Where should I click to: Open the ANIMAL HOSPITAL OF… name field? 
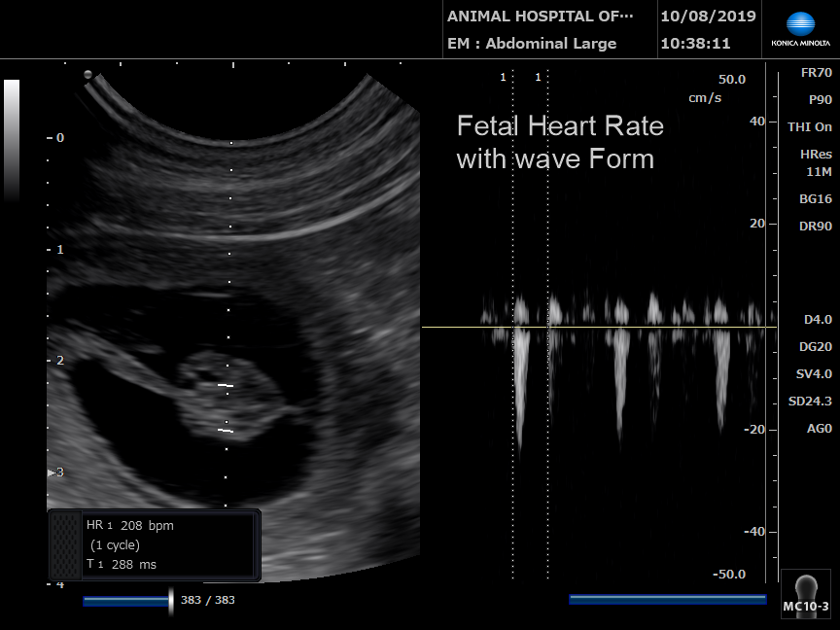(x=540, y=17)
